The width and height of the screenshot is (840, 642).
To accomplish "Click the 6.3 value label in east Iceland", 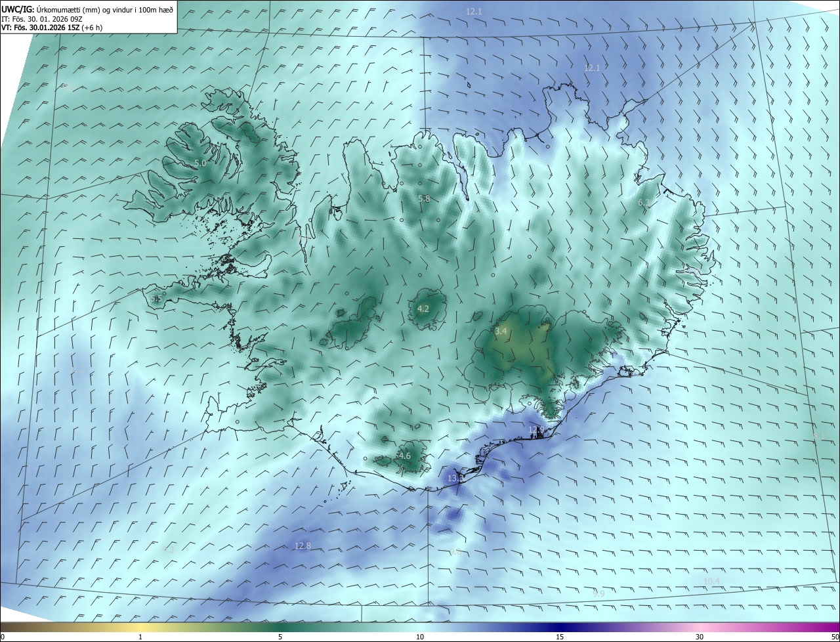I will click(x=644, y=203).
